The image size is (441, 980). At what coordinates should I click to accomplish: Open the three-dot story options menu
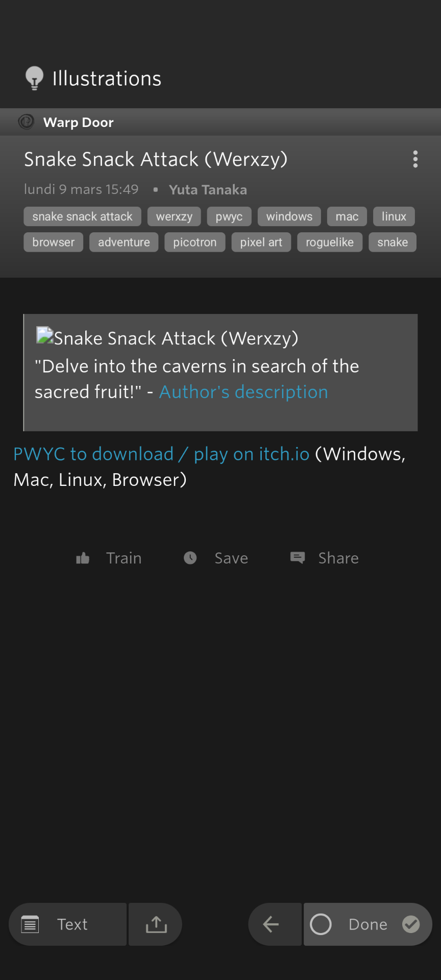click(x=415, y=159)
